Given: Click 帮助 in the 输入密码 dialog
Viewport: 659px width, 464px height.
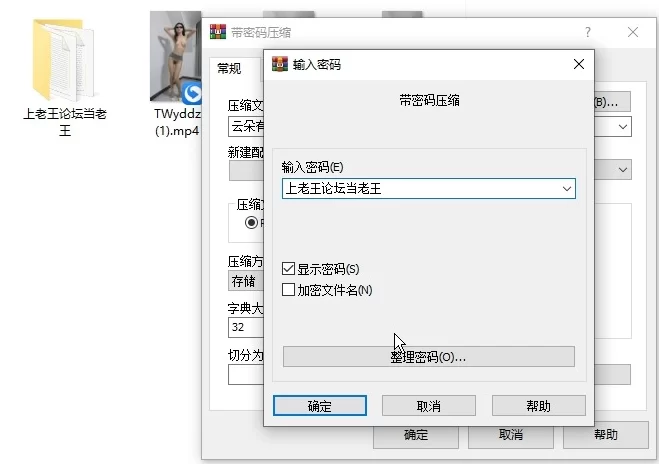Looking at the screenshot, I should pyautogui.click(x=539, y=406).
